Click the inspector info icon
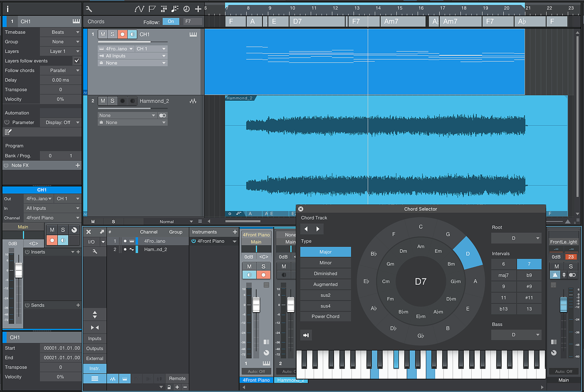This screenshot has height=392, width=584. 7,9
